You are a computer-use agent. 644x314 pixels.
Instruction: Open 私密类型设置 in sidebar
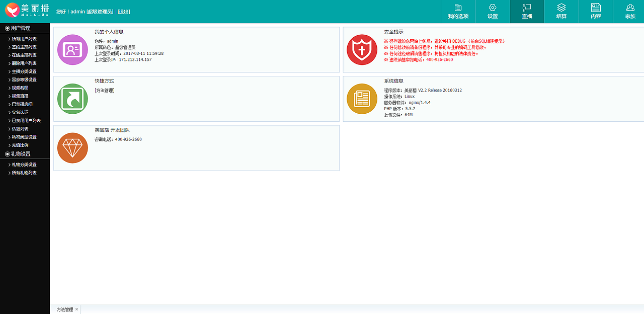coord(25,137)
